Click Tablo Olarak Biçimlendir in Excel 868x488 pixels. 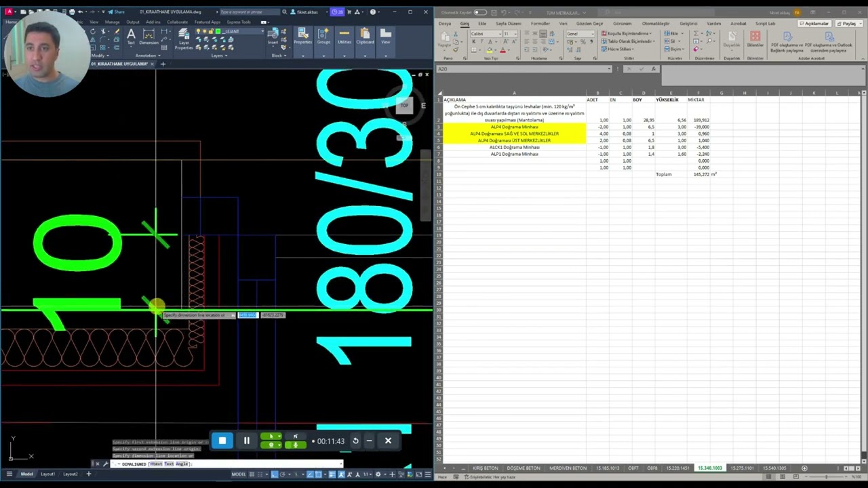point(627,41)
